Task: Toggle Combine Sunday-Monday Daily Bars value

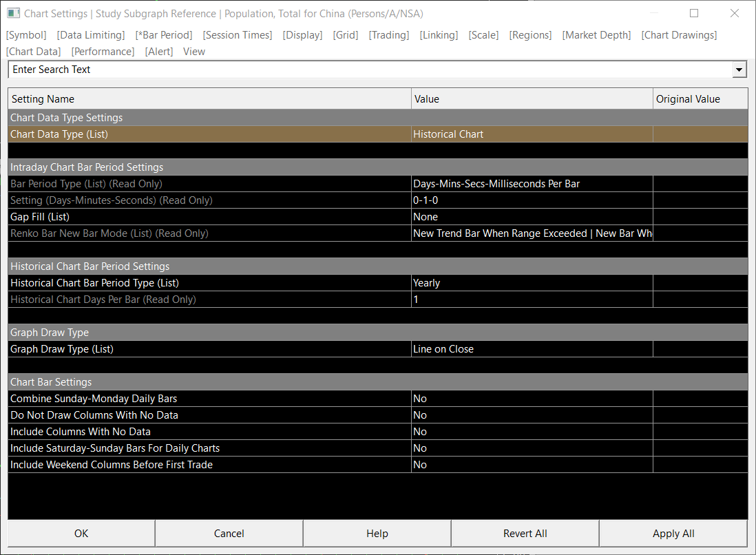Action: click(532, 399)
